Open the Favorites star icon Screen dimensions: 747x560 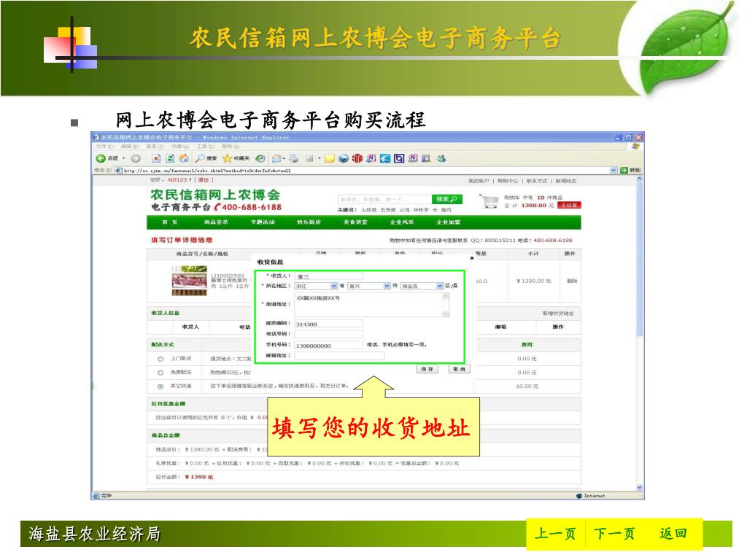(x=228, y=158)
